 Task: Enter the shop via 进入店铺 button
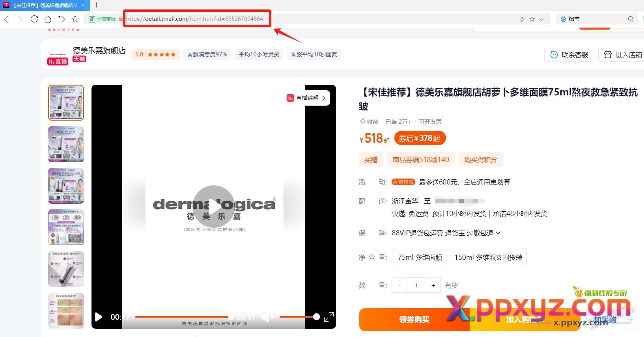point(622,55)
